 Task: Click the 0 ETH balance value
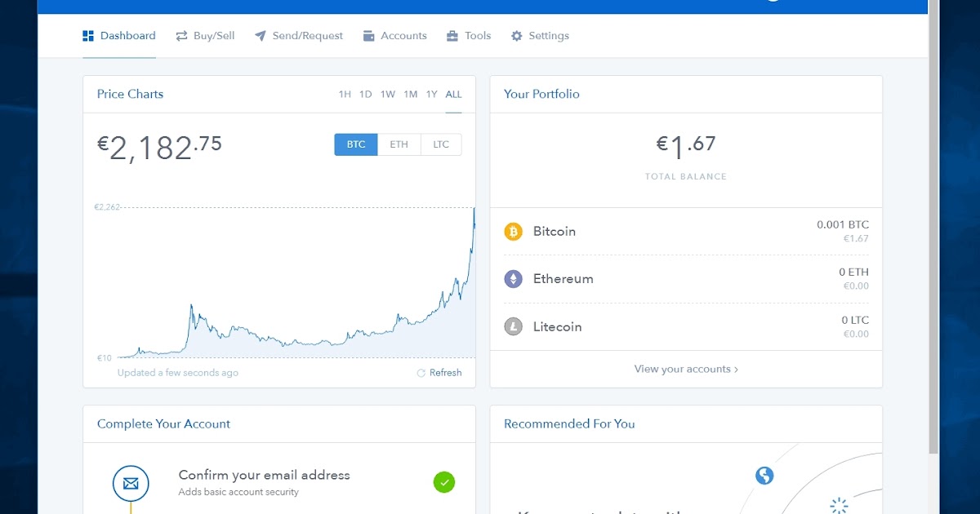[x=853, y=273]
